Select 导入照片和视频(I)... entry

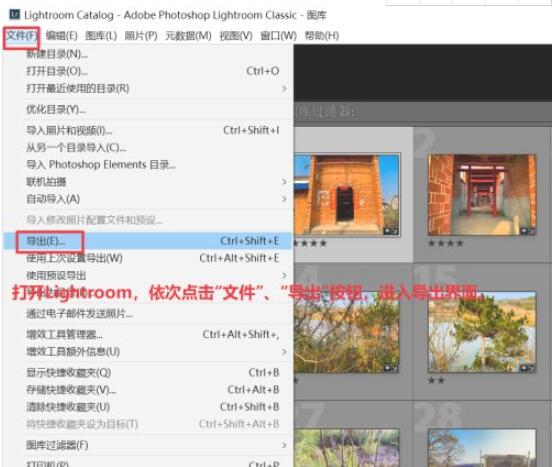point(148,131)
